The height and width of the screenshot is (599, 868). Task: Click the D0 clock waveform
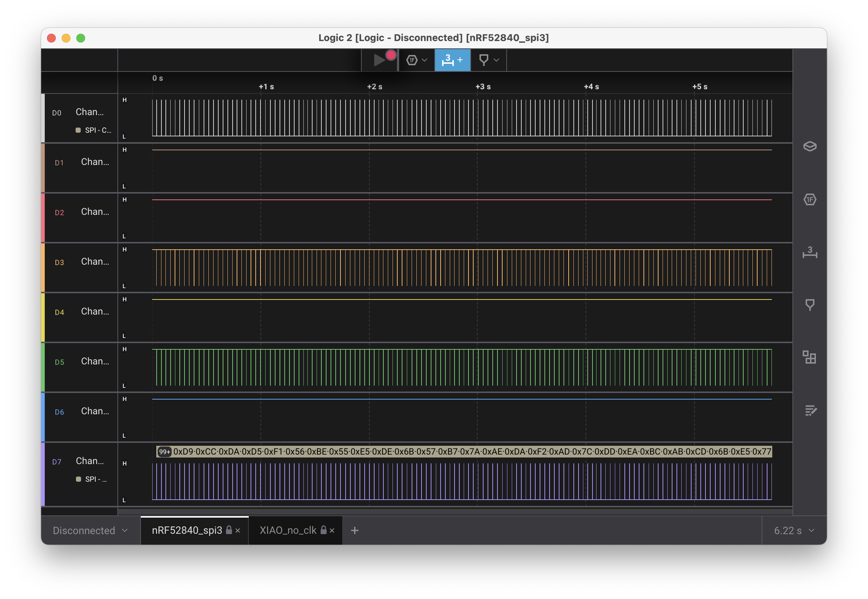[x=462, y=118]
